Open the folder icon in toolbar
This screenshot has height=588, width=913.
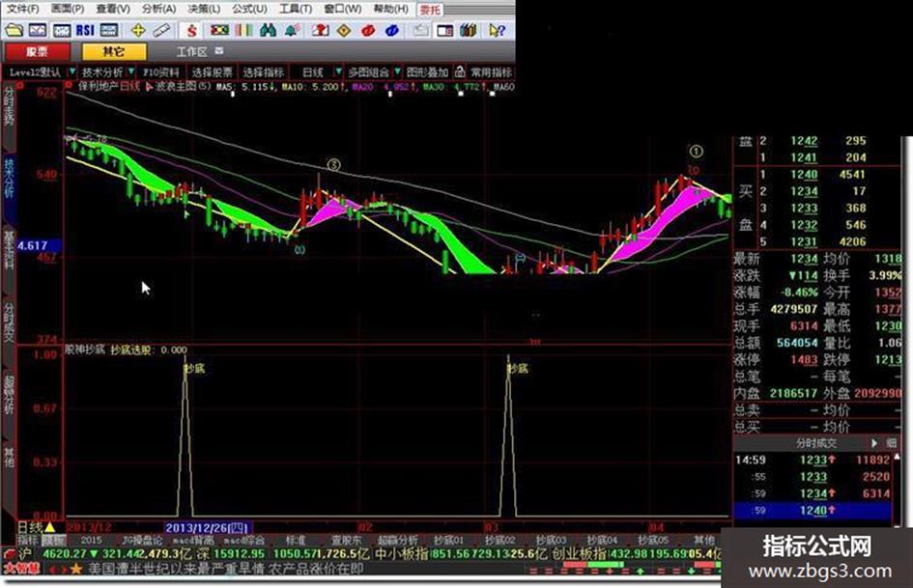click(x=13, y=30)
